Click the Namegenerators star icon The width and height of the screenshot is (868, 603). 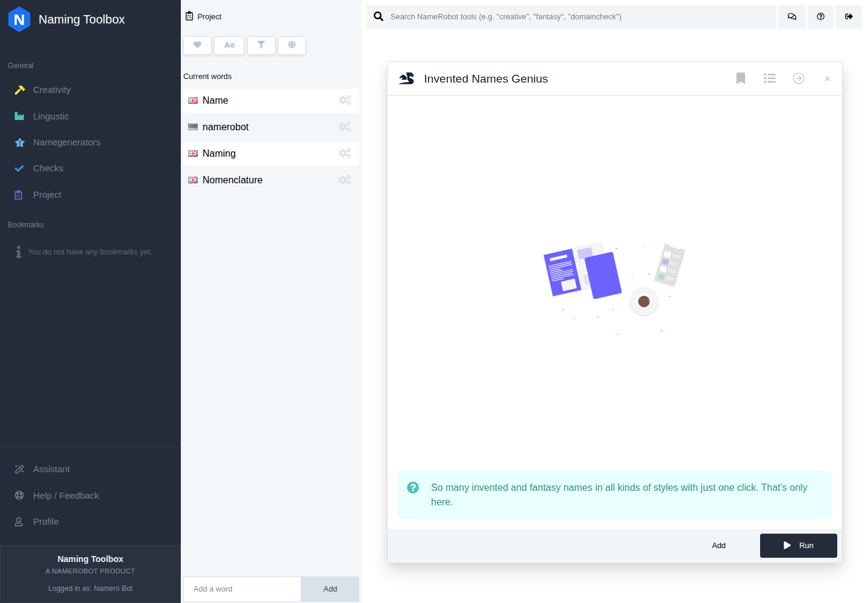20,142
